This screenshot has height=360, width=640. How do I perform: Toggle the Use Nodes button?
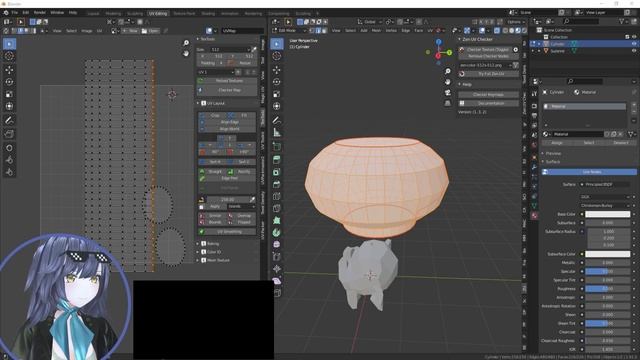coord(589,172)
